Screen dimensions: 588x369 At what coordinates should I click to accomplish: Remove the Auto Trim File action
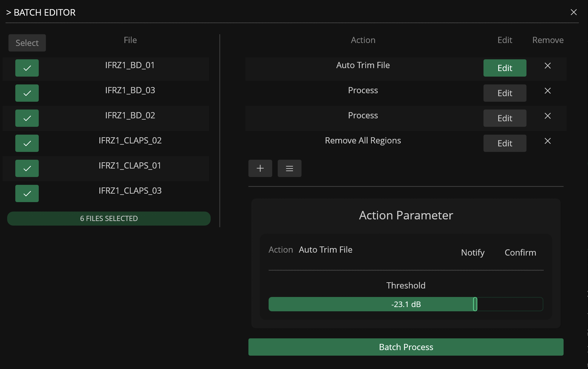[x=548, y=66]
